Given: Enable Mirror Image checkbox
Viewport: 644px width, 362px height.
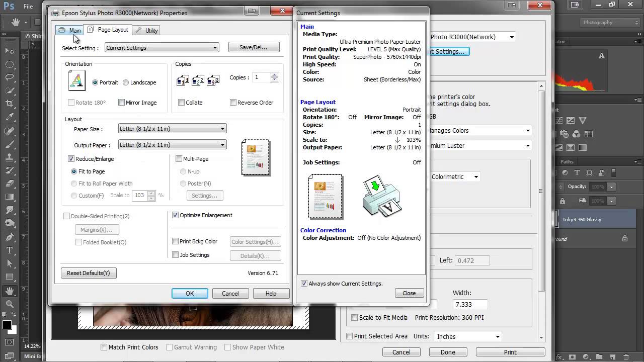Looking at the screenshot, I should (x=121, y=103).
